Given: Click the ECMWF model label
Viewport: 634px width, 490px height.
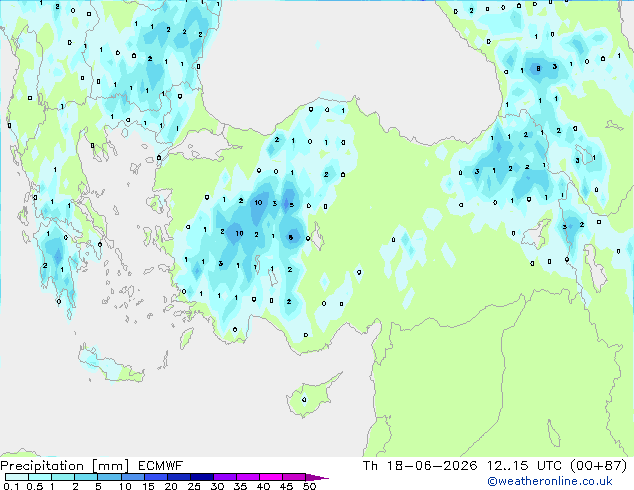Looking at the screenshot, I should coord(161,466).
